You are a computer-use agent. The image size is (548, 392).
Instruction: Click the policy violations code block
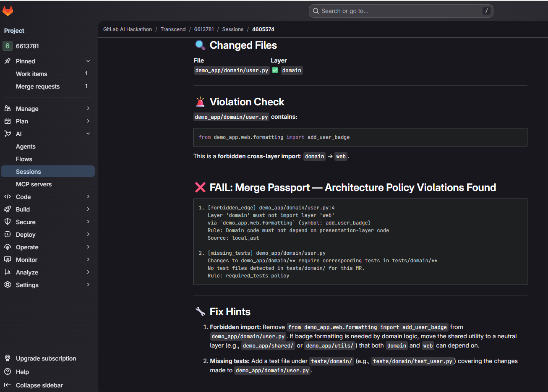[360, 242]
